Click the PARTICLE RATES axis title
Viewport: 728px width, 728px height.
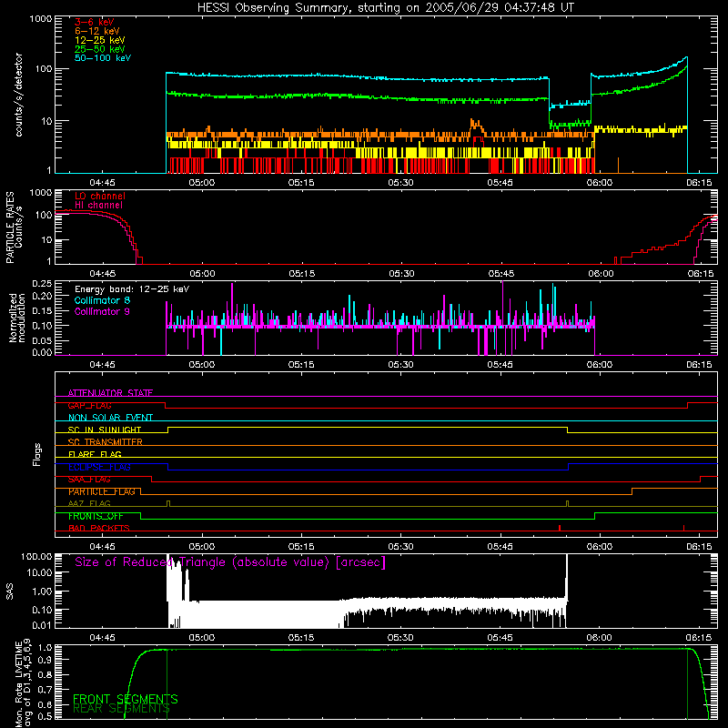coord(10,227)
